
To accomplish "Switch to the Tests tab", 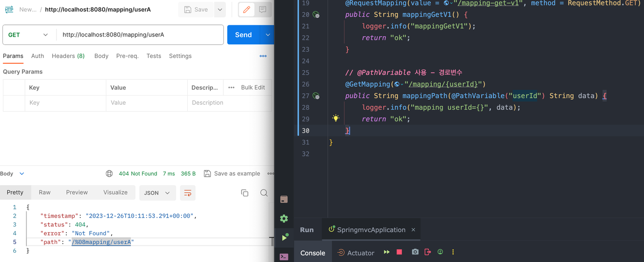I will [x=154, y=56].
